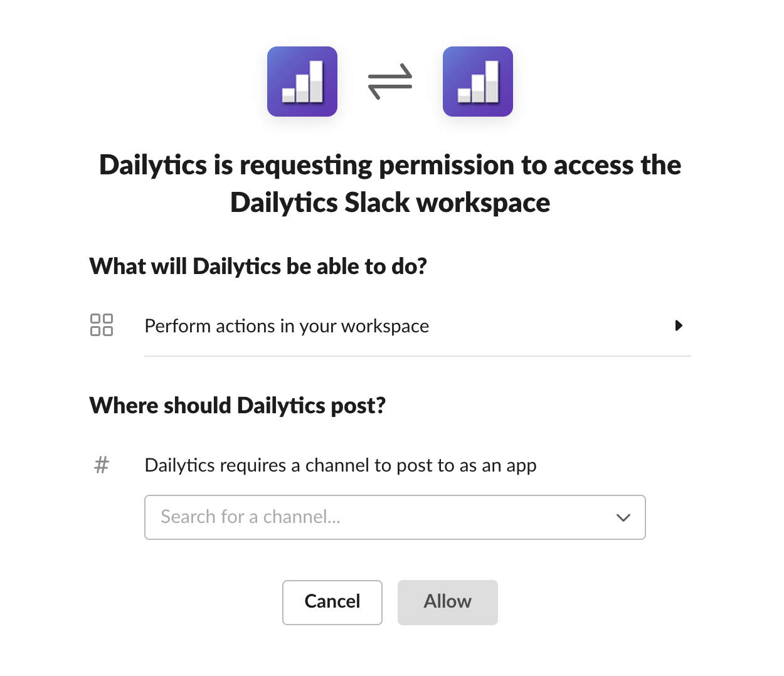Click the four-squares grid icon
This screenshot has width=784, height=676.
pyautogui.click(x=102, y=325)
